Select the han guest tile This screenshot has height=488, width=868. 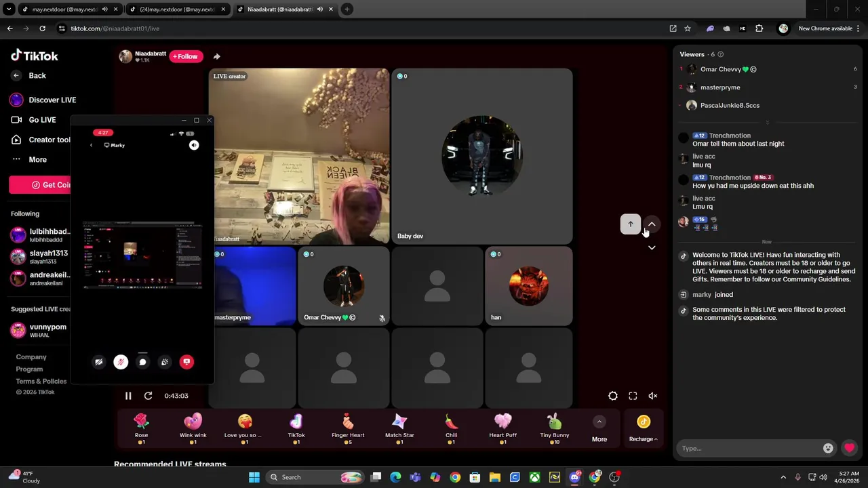(529, 286)
